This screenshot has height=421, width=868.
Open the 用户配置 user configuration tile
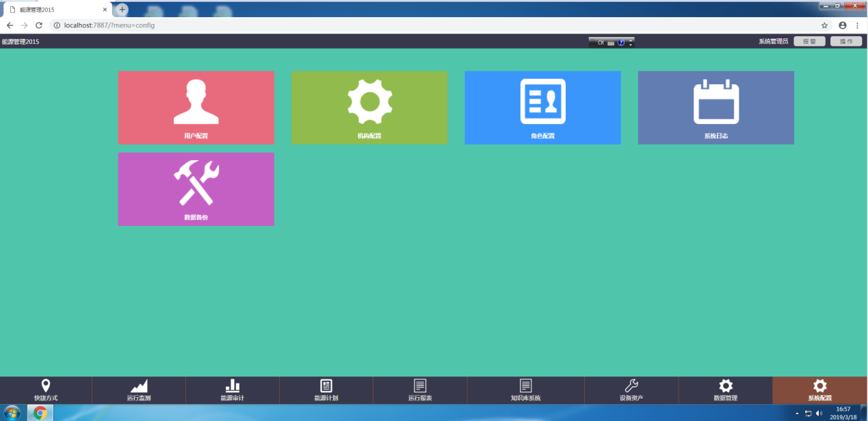point(196,107)
